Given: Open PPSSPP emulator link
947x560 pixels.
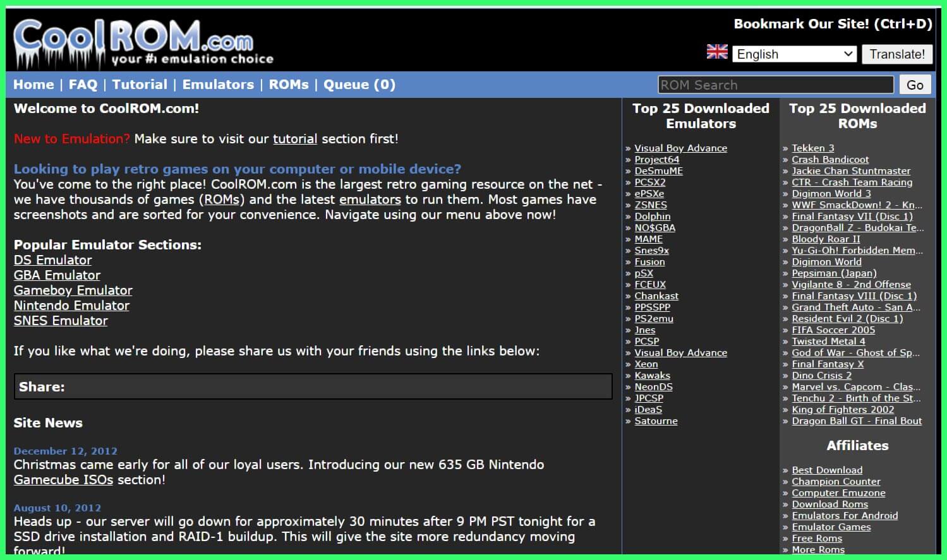Looking at the screenshot, I should click(653, 307).
